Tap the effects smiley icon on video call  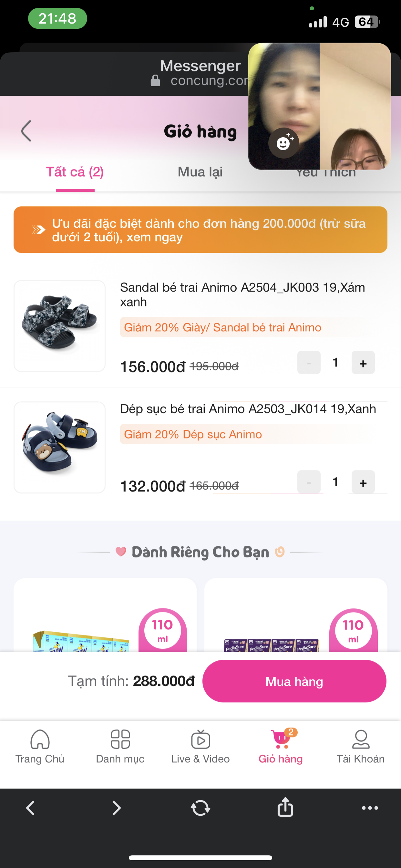tap(283, 143)
